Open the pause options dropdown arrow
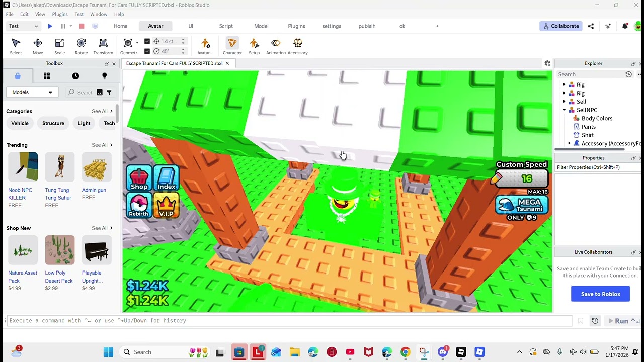 [x=71, y=26]
